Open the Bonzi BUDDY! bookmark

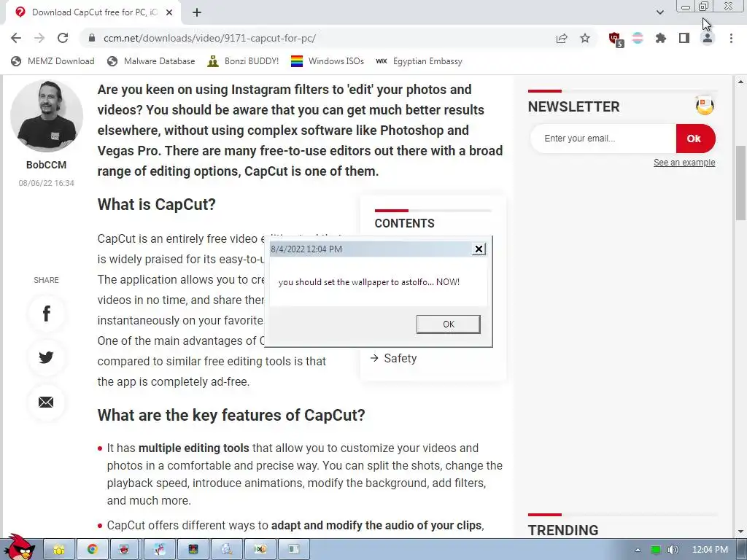click(243, 61)
